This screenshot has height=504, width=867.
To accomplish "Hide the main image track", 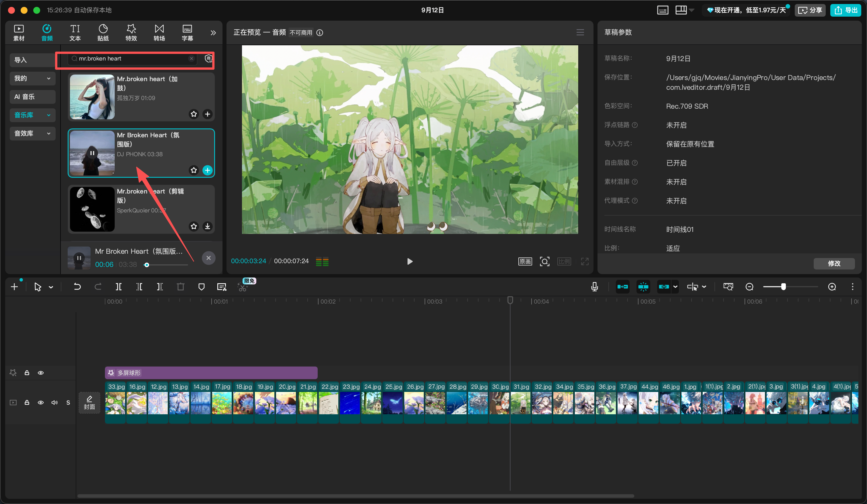I will tap(41, 402).
